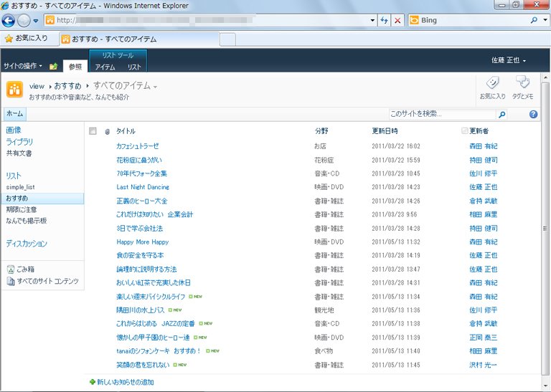This screenshot has width=551, height=392.
Task: Click the 観光地 category cell
Action: [x=324, y=310]
